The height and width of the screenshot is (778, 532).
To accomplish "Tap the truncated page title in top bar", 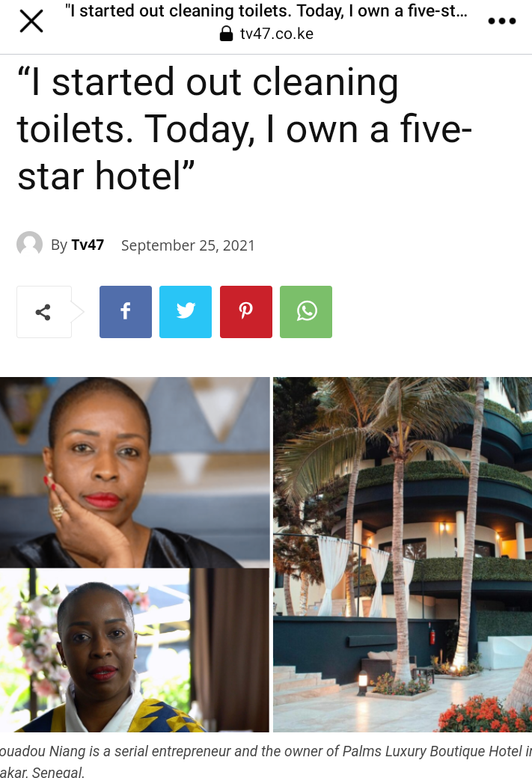I will 266,10.
